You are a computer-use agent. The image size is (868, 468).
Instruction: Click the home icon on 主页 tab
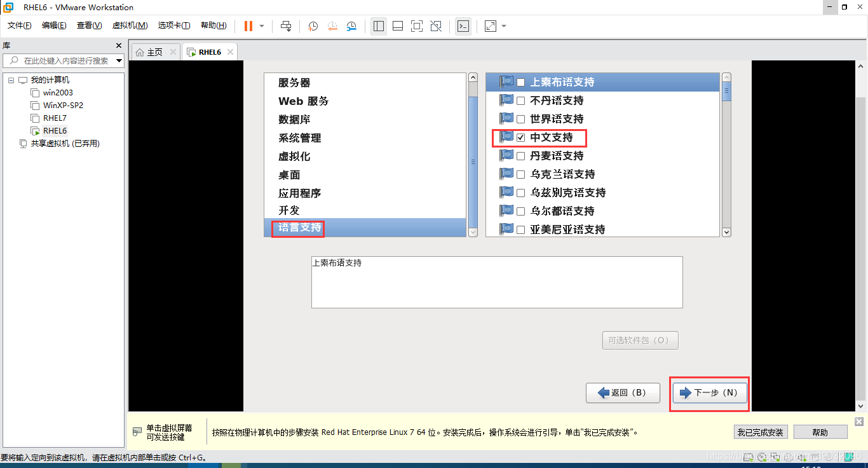140,52
